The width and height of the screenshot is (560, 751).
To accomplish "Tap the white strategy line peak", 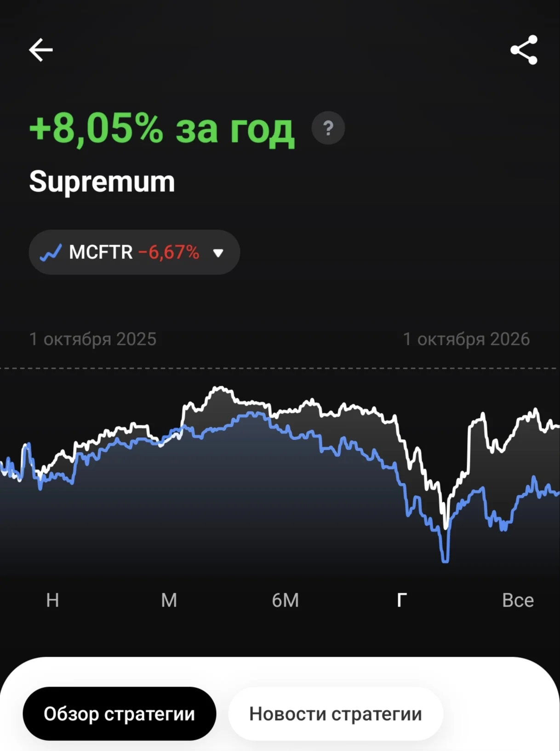I will pyautogui.click(x=221, y=389).
